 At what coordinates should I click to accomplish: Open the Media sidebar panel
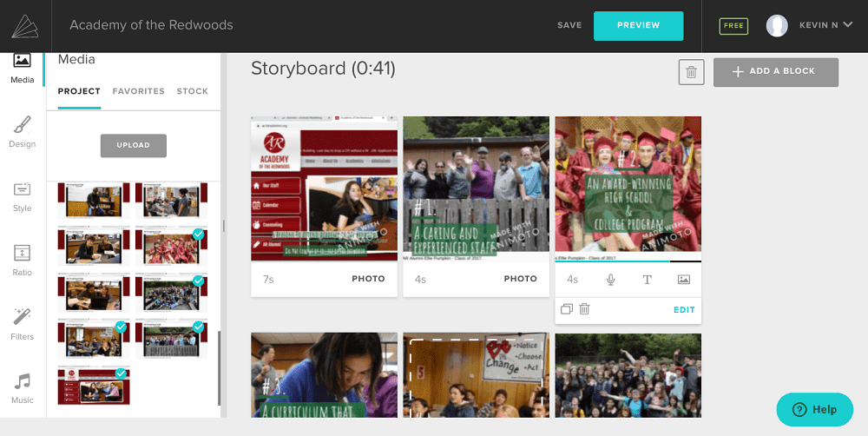click(23, 69)
